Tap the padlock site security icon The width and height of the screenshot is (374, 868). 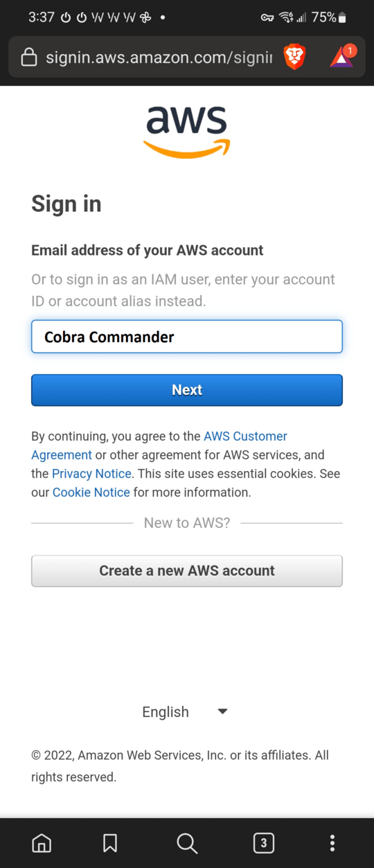pyautogui.click(x=28, y=57)
